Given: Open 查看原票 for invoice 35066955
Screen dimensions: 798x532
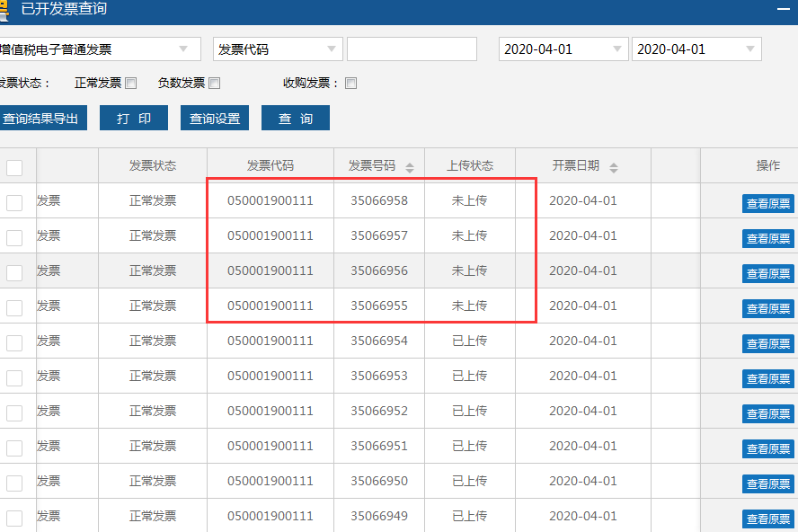Looking at the screenshot, I should (x=768, y=308).
